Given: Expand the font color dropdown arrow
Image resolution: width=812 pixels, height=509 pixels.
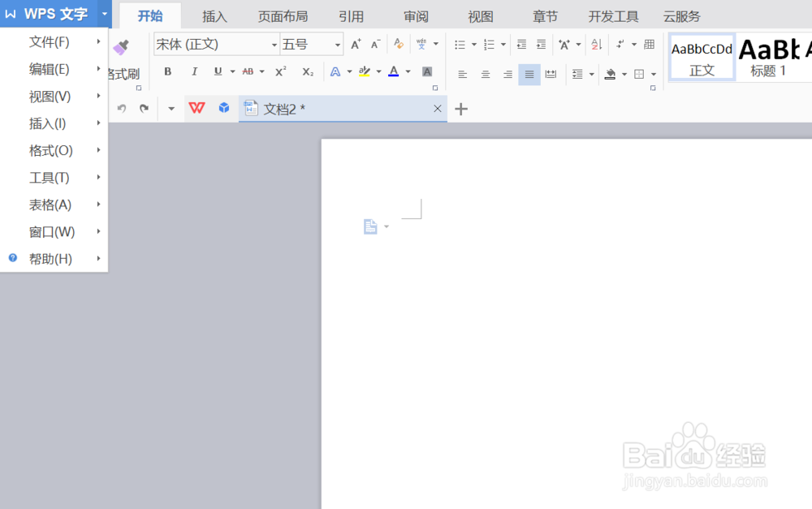Looking at the screenshot, I should click(407, 72).
